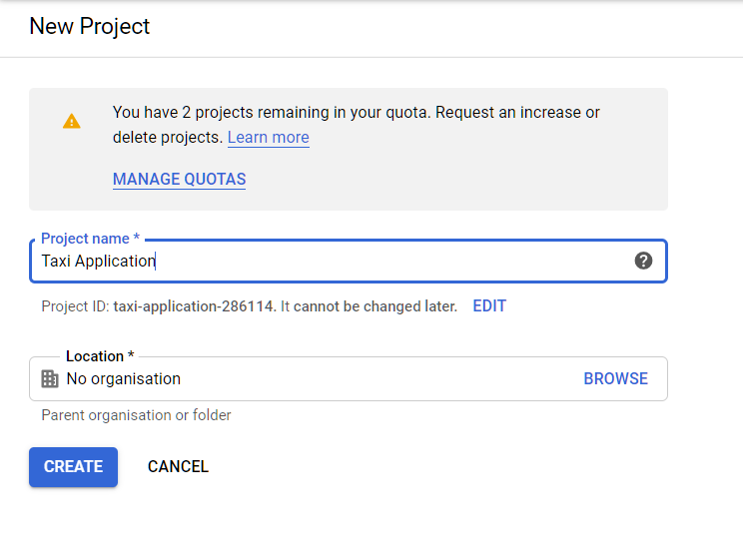Click the New Project page heading

(90, 26)
